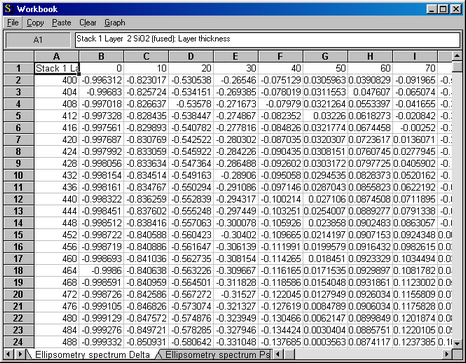Click vertical scrollbar up arrow

point(457,56)
